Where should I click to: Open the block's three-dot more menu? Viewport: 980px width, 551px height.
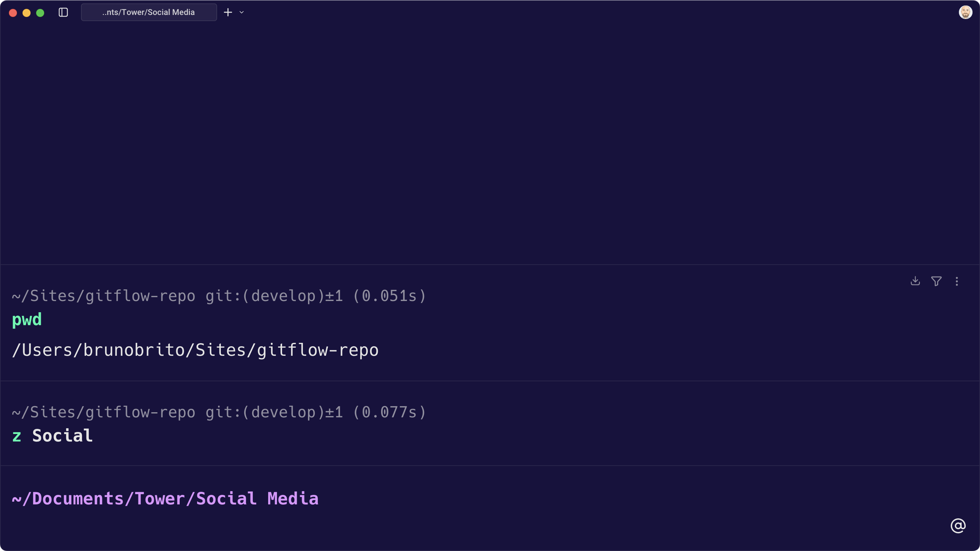[x=957, y=281]
